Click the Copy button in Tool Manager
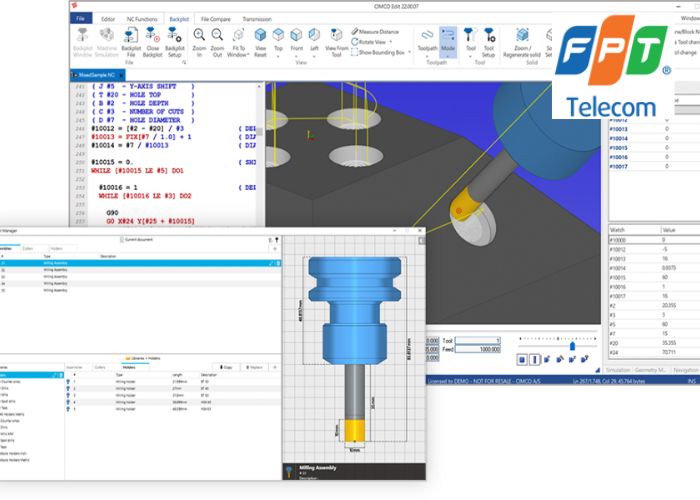 [227, 368]
